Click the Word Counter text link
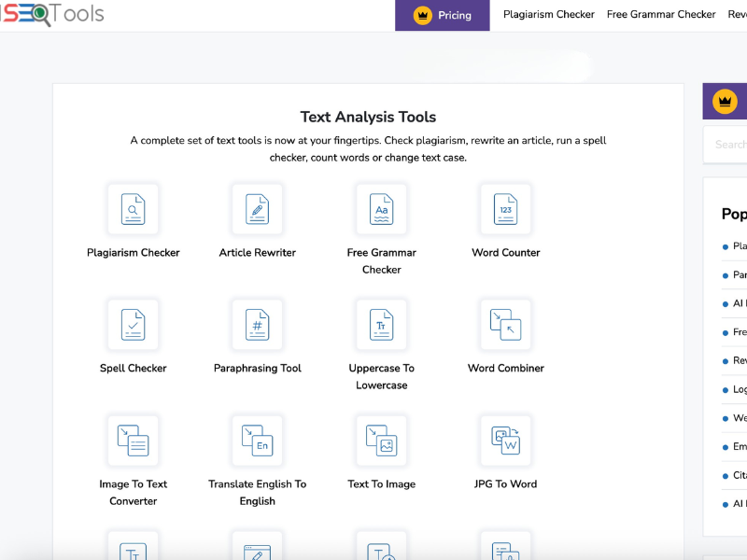747x560 pixels. coord(506,252)
